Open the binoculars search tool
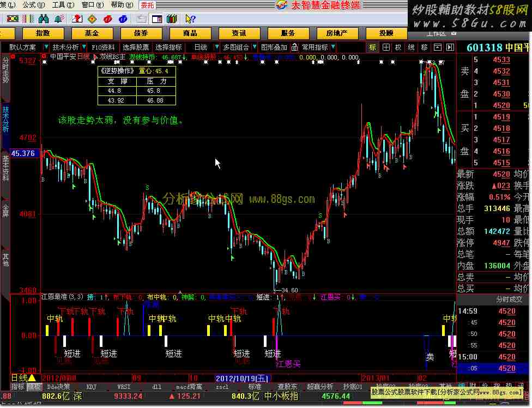Image resolution: width=532 pixels, height=408 pixels. click(44, 19)
